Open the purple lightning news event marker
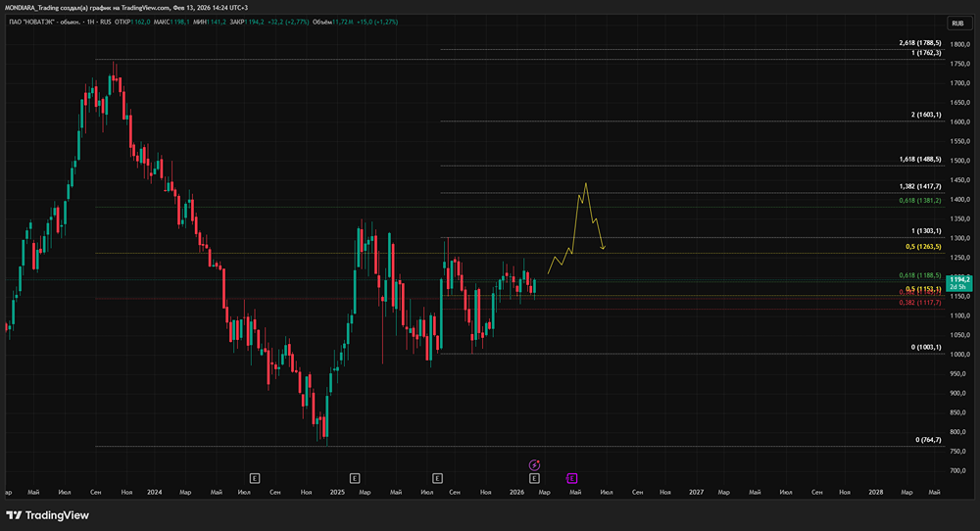 coord(534,464)
